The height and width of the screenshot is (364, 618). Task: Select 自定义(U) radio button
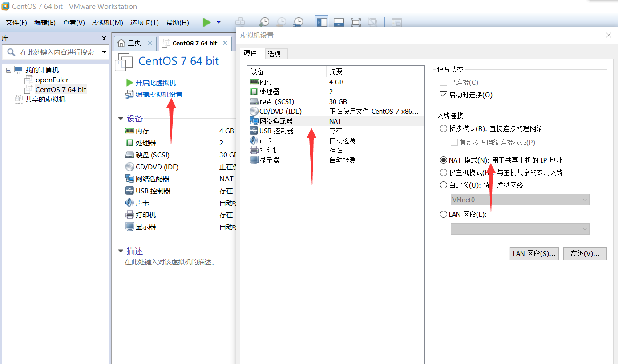click(443, 185)
